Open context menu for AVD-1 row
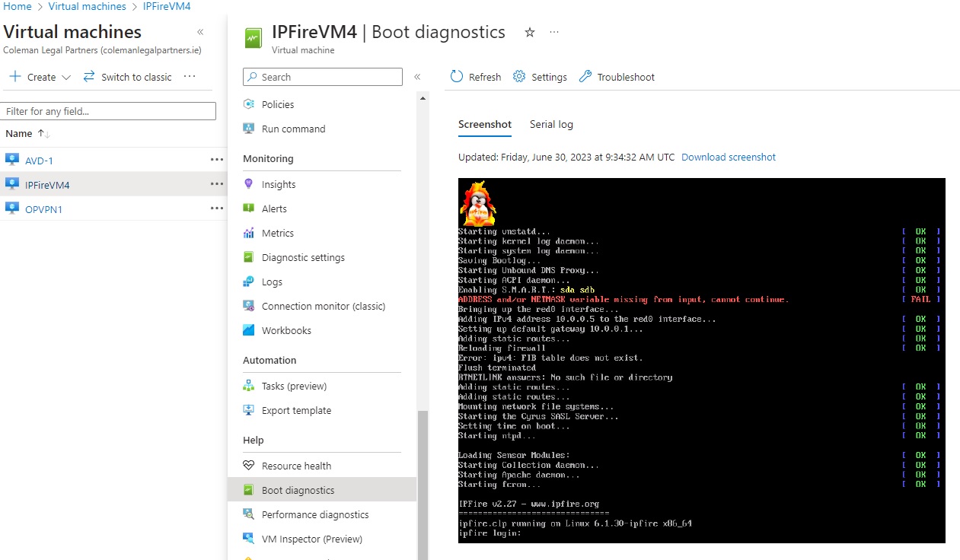This screenshot has height=560, width=960. pos(217,160)
